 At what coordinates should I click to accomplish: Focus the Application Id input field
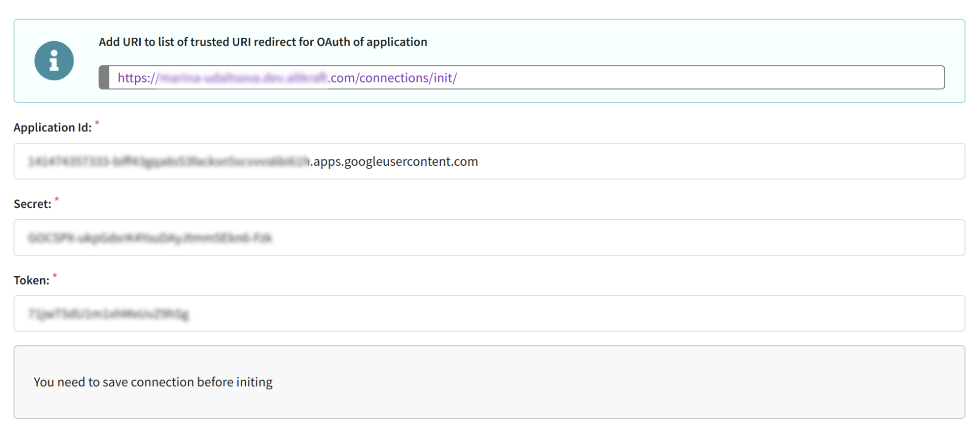[x=489, y=161]
